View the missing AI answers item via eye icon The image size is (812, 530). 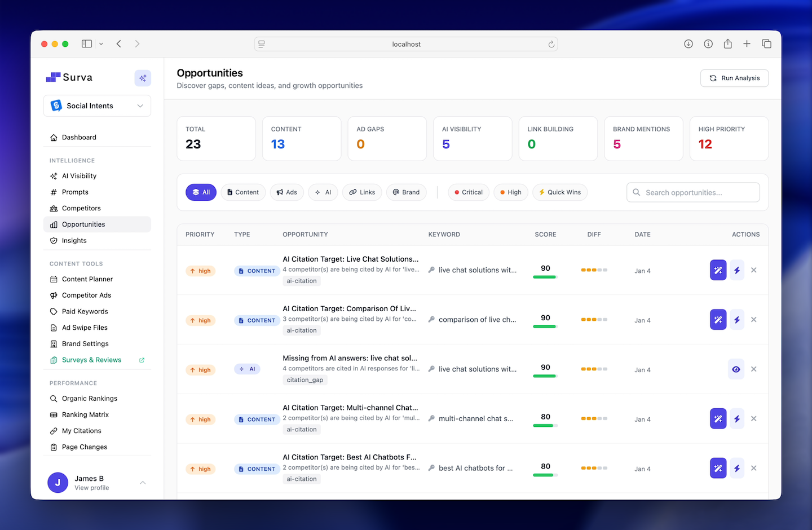coord(736,369)
